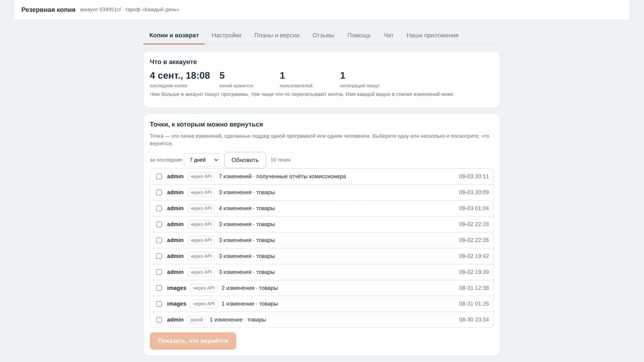Click the «4 сент., 18:08» last-copy value
The height and width of the screenshot is (362, 644).
(x=180, y=76)
